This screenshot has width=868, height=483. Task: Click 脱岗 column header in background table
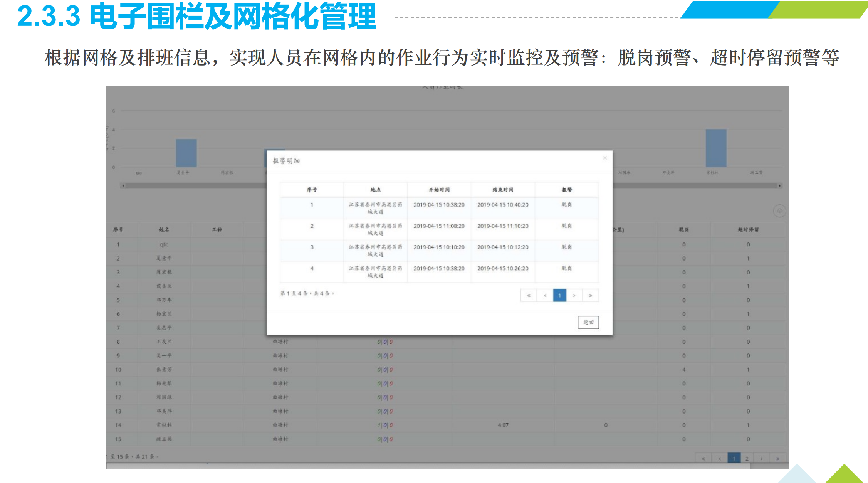(x=683, y=229)
